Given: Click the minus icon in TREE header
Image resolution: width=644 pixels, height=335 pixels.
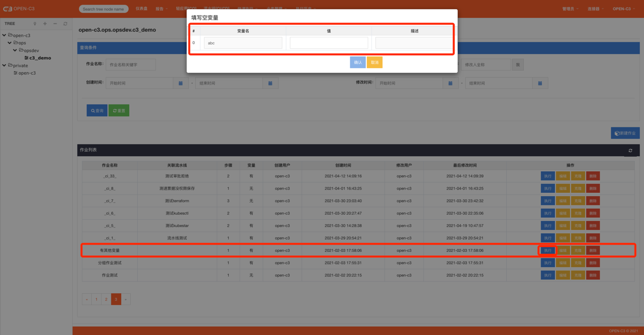Looking at the screenshot, I should 55,24.
